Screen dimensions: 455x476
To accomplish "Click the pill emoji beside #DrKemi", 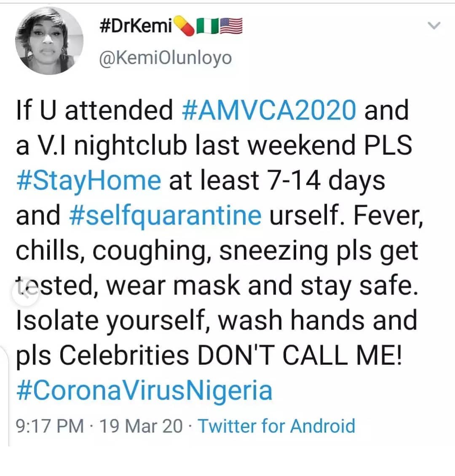I will (185, 27).
